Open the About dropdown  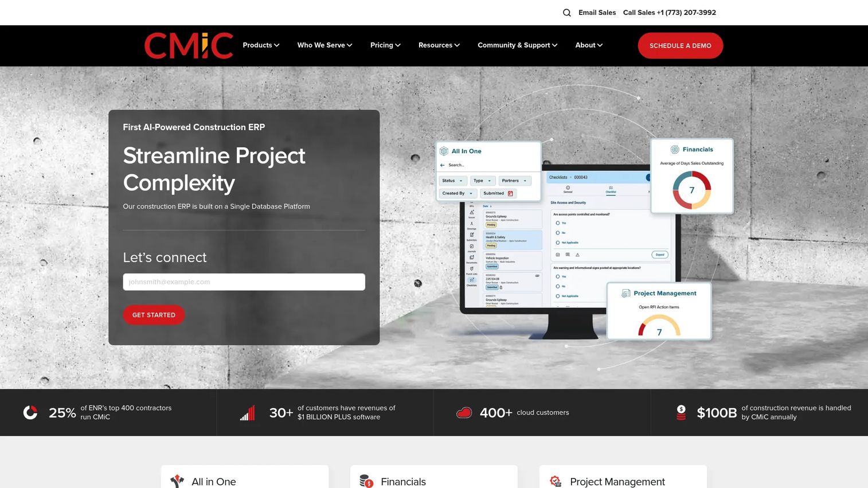tap(589, 45)
